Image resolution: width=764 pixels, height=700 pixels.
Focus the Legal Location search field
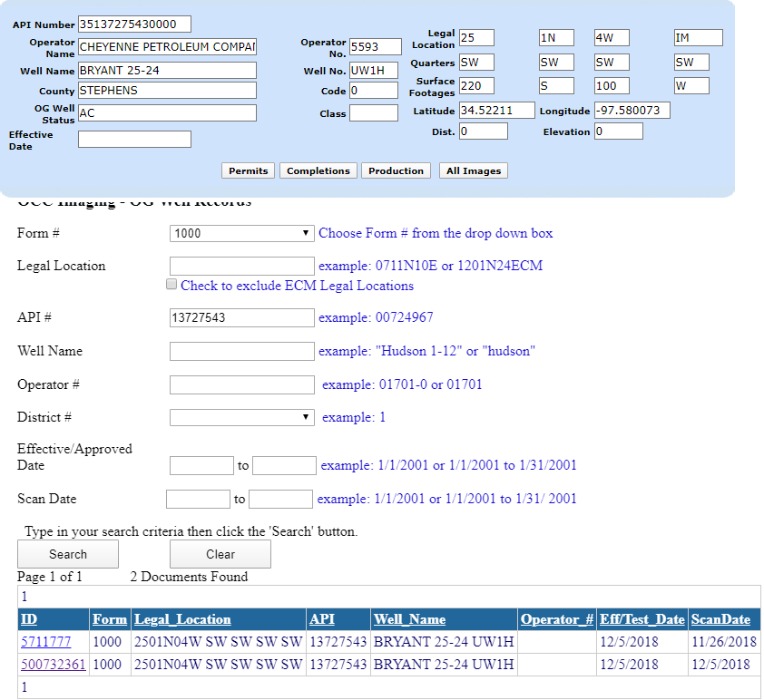(241, 266)
